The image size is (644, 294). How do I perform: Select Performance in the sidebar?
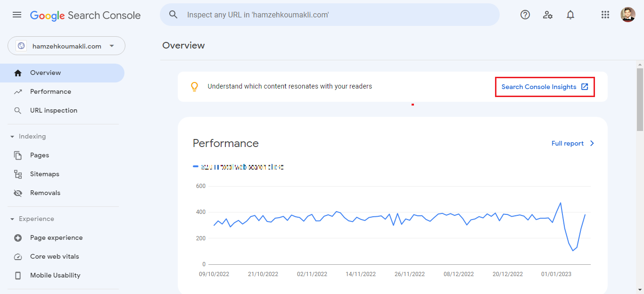click(x=50, y=91)
